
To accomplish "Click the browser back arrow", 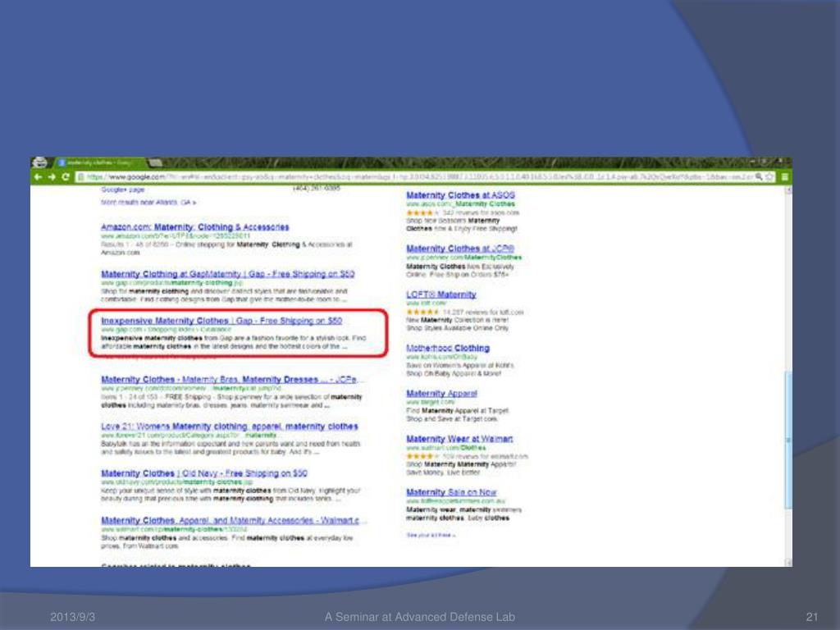I will tap(38, 177).
